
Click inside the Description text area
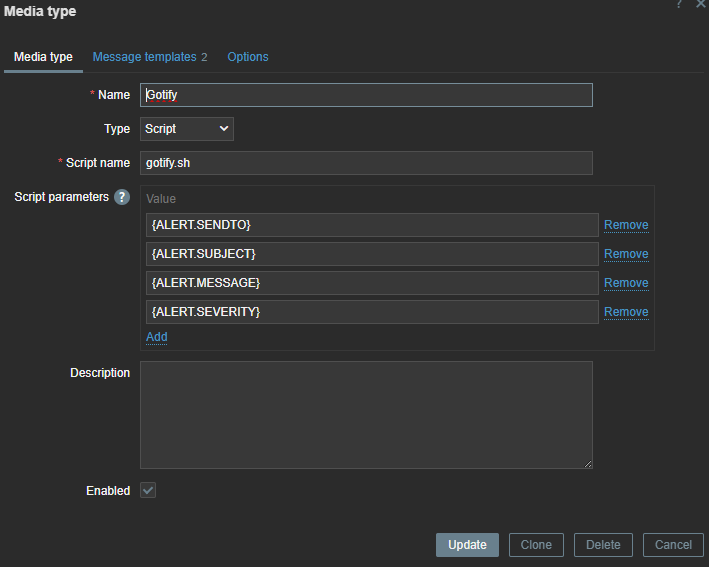[x=366, y=415]
